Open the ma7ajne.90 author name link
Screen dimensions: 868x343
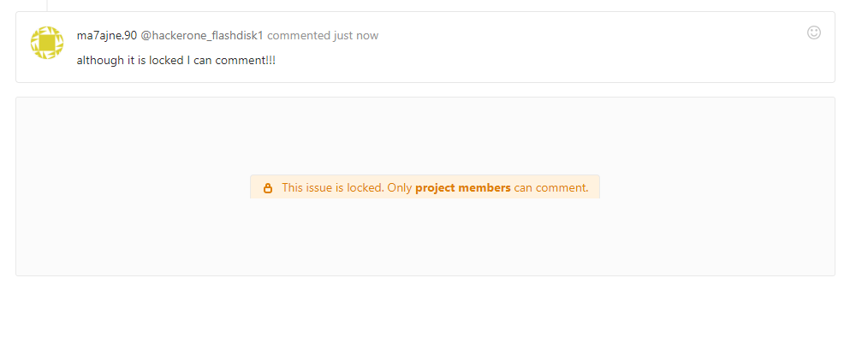(x=106, y=35)
